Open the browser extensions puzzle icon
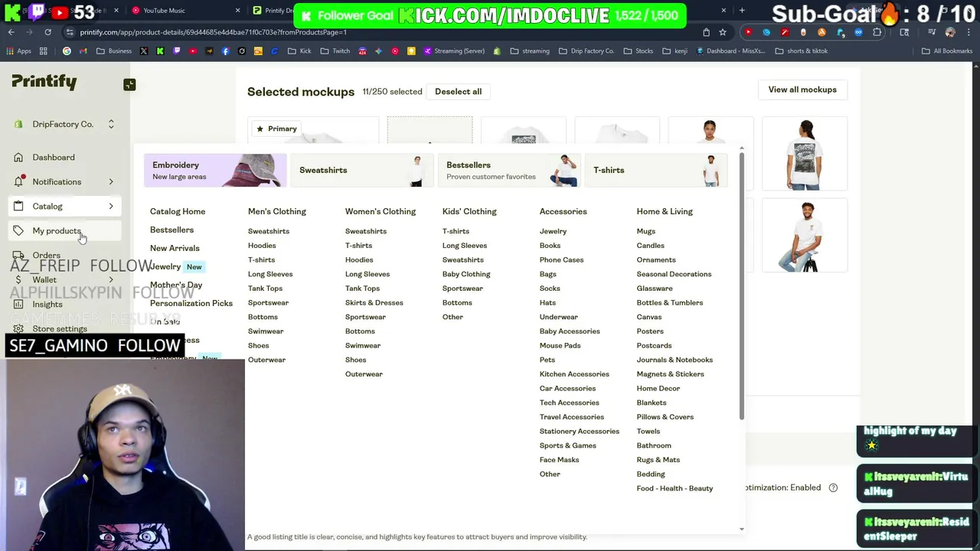 pyautogui.click(x=877, y=32)
